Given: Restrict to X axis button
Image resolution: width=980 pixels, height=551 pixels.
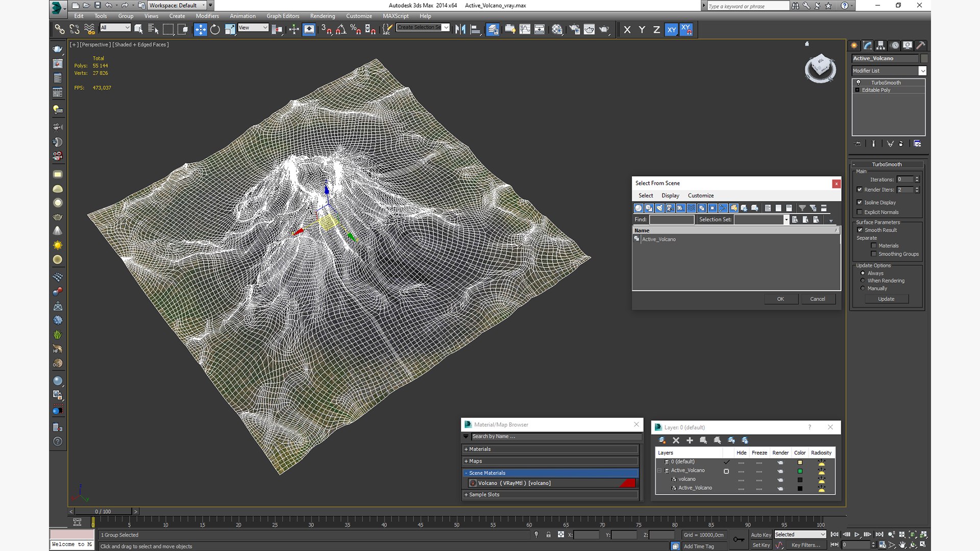Looking at the screenshot, I should pyautogui.click(x=627, y=30).
